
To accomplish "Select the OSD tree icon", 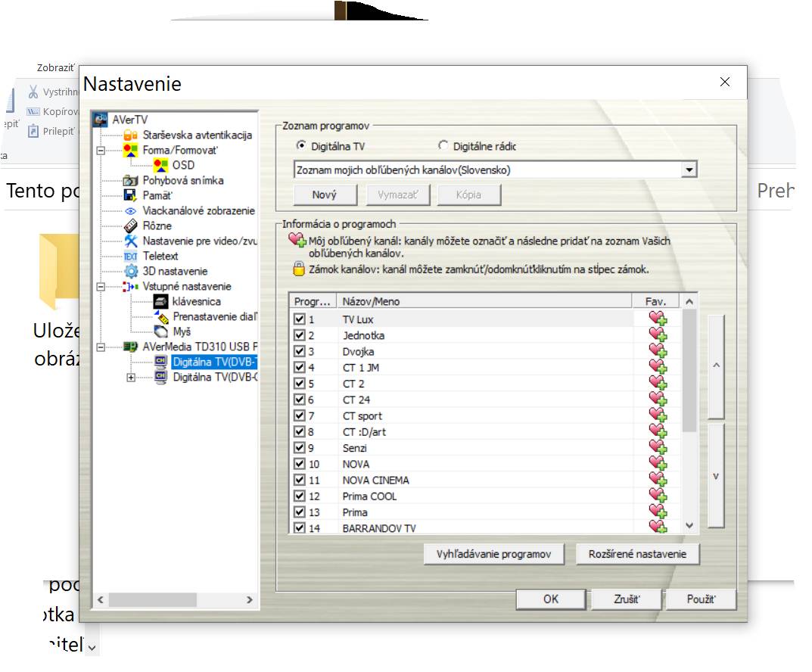I will click(x=160, y=165).
